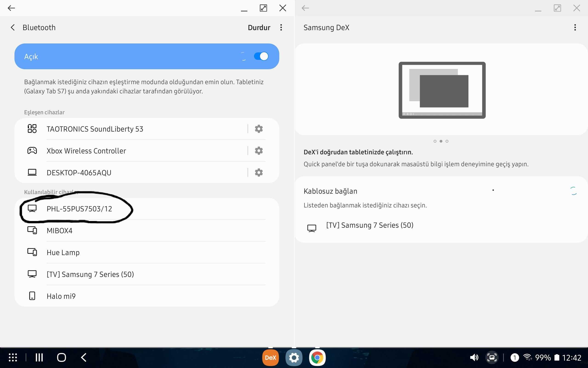Open Xbox Wireless Controller settings gear
Screen dimensions: 588x368
[259, 151]
